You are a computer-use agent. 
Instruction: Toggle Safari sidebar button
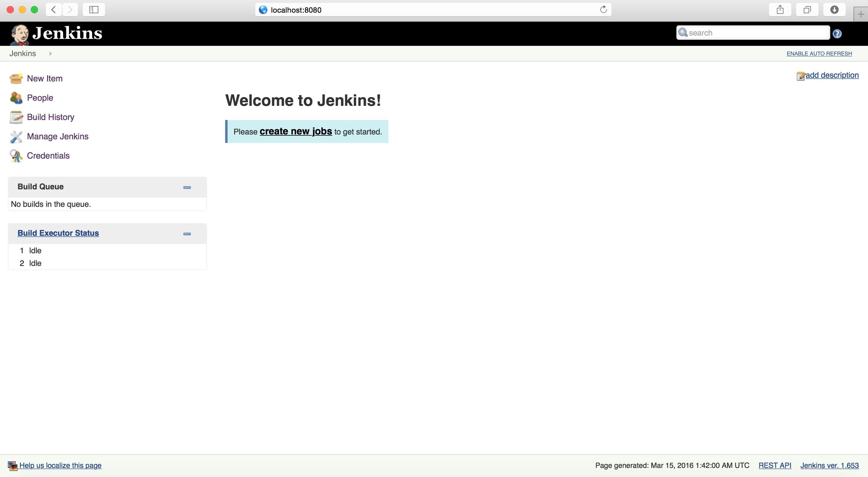94,10
